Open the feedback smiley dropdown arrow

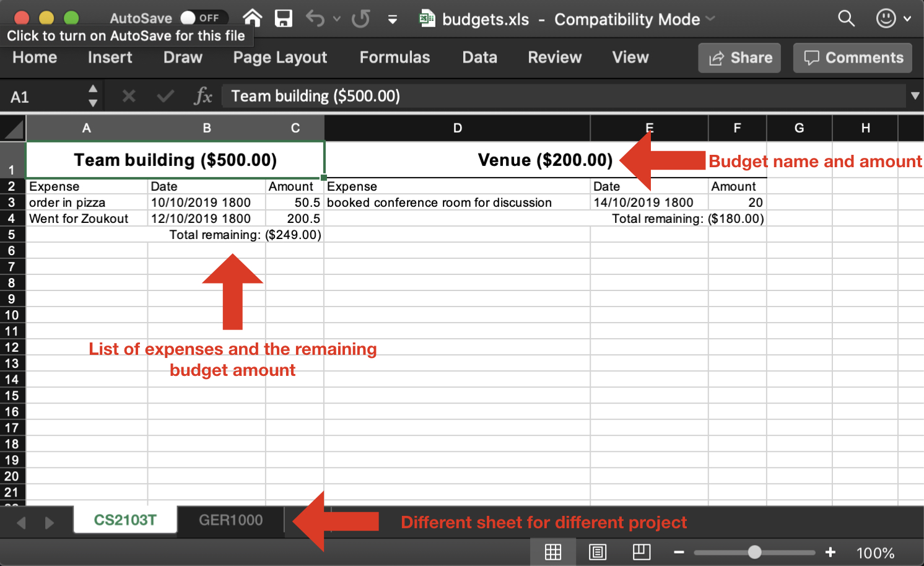pyautogui.click(x=907, y=19)
